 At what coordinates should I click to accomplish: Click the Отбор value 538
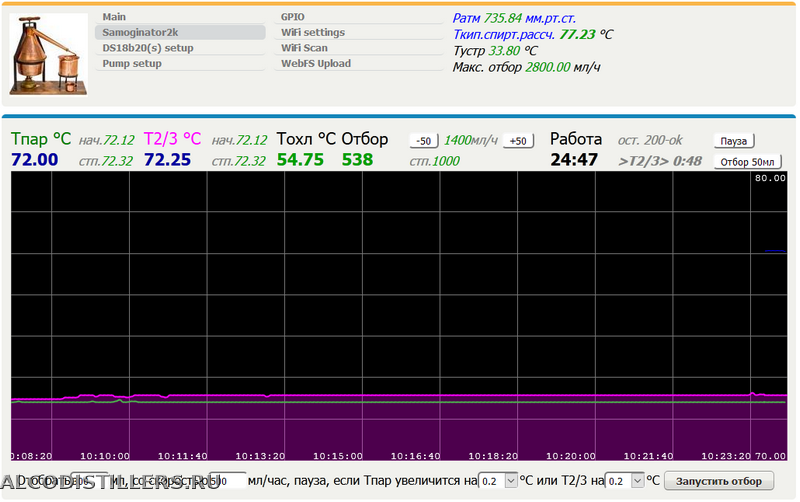click(357, 160)
